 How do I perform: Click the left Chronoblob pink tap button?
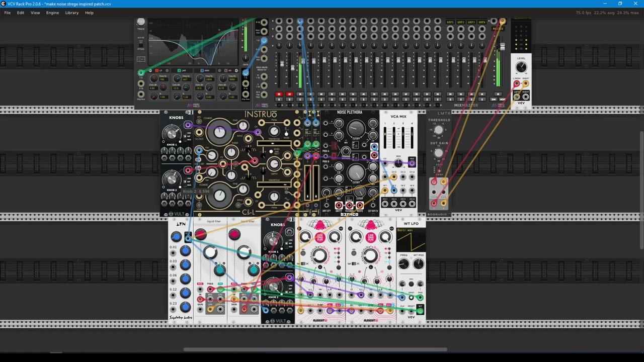pyautogui.click(x=320, y=238)
